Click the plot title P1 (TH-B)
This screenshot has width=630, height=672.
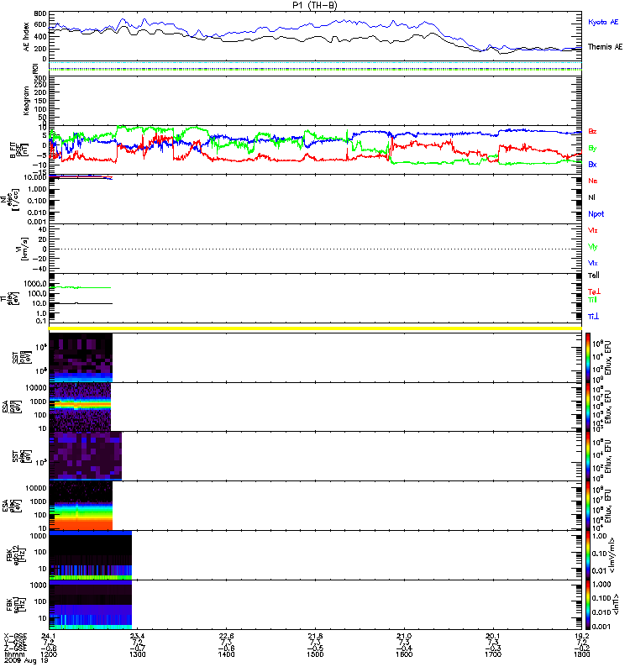click(x=315, y=5)
